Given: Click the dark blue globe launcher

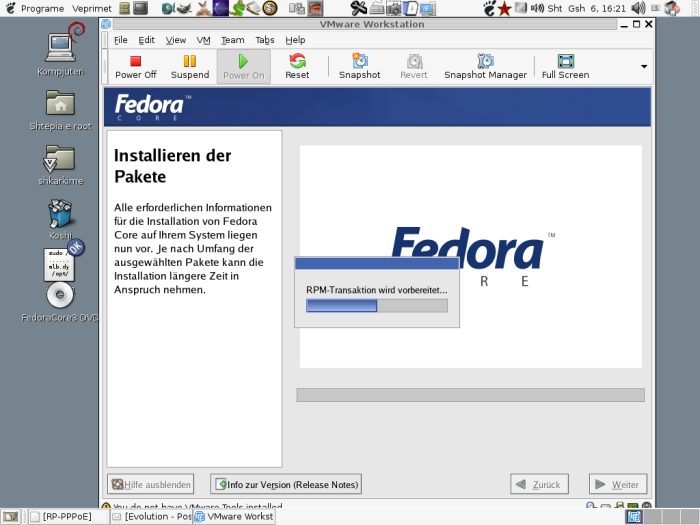Looking at the screenshot, I should (220, 8).
